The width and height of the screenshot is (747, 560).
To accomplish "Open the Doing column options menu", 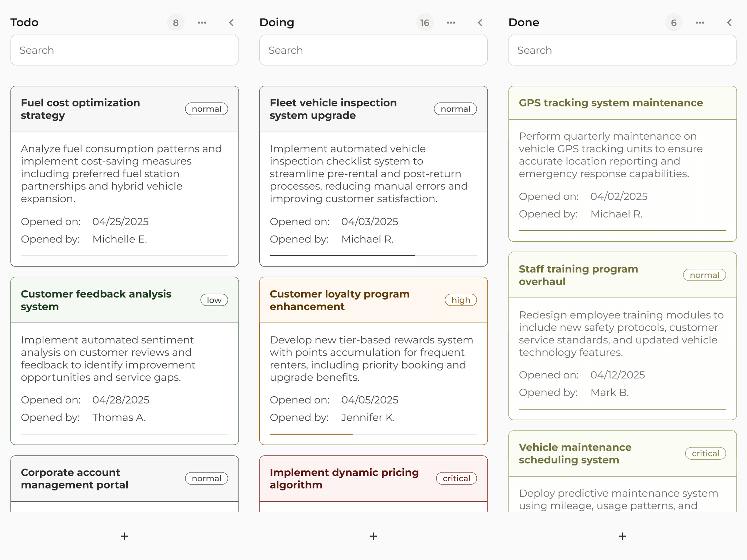I will point(451,22).
